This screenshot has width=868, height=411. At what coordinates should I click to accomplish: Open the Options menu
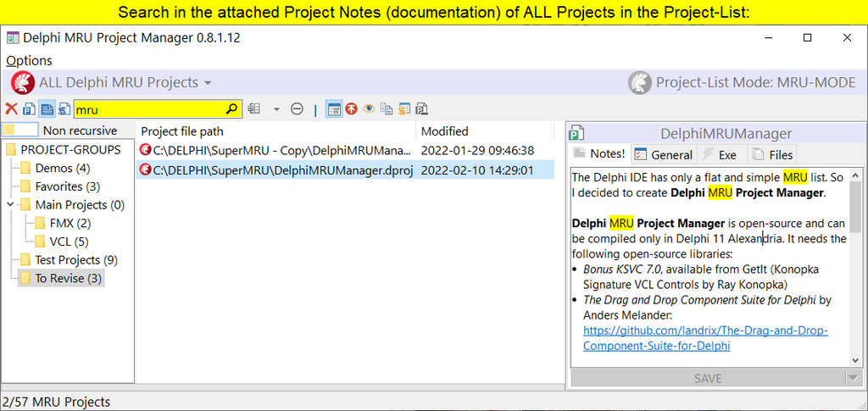tap(29, 60)
